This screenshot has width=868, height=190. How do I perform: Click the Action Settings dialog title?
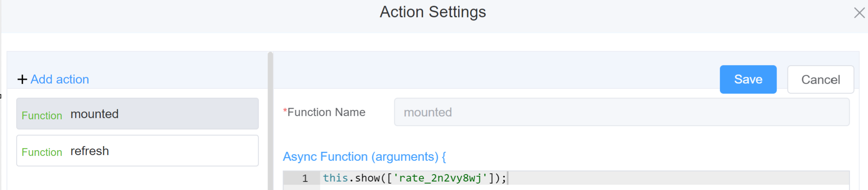(x=433, y=12)
